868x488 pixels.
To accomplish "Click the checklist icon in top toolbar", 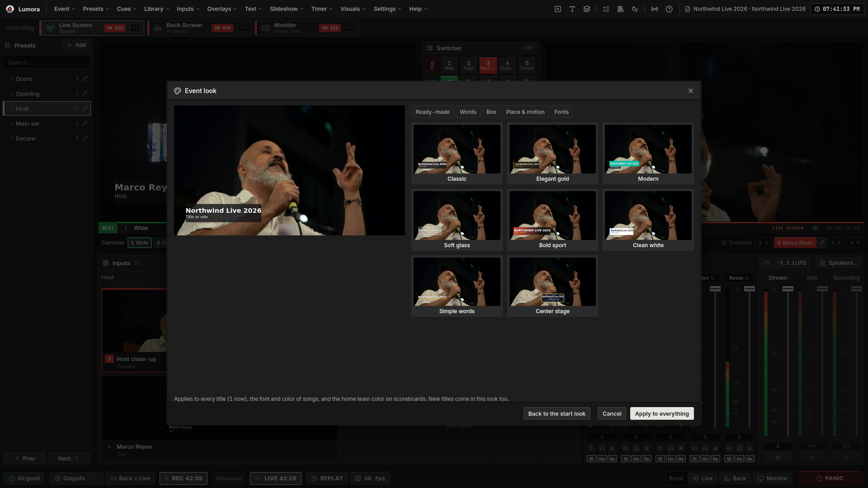I will tap(606, 9).
